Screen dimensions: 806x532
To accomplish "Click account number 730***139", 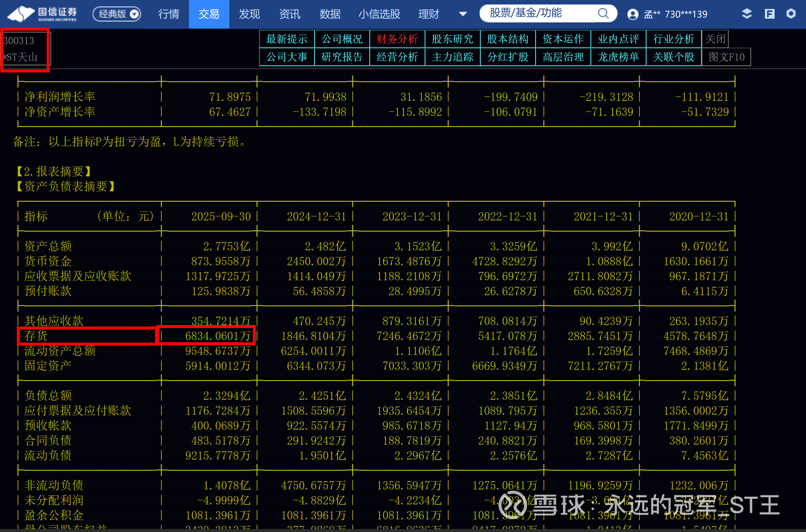I will pos(686,14).
